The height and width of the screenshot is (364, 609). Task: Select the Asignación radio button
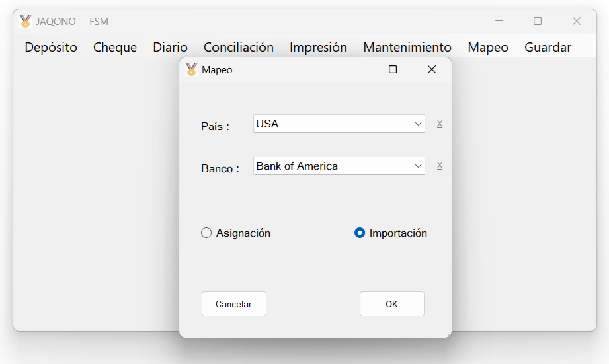click(x=206, y=233)
